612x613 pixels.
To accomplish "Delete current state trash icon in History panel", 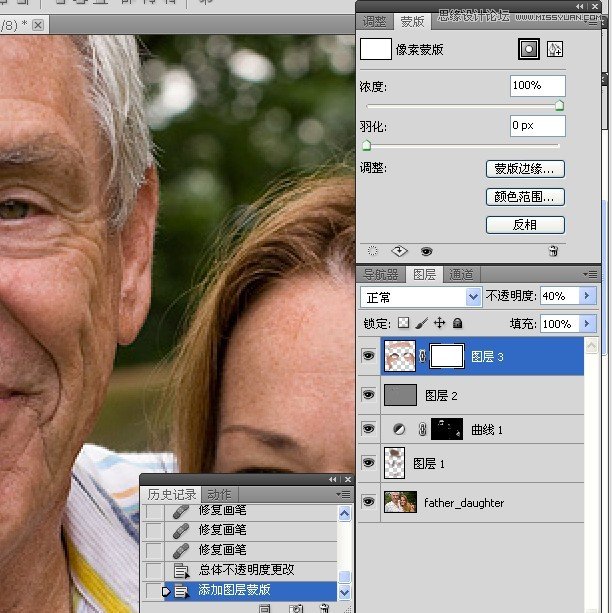I will coord(324,608).
